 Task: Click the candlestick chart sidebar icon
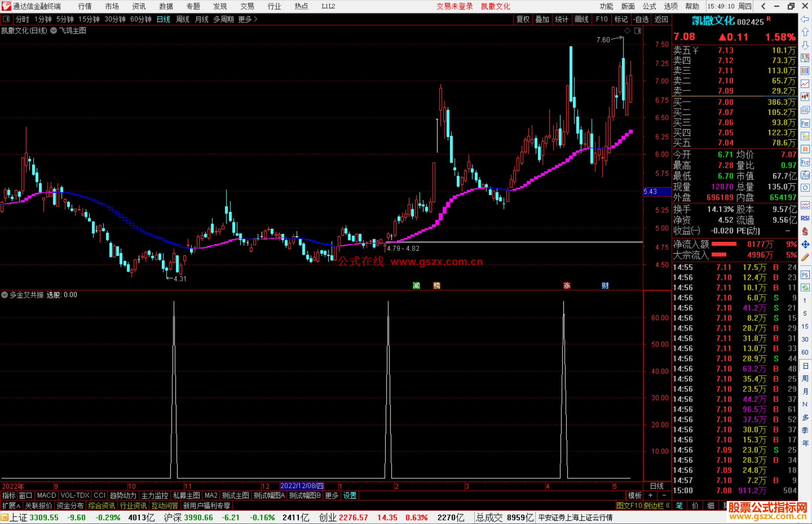click(x=805, y=97)
